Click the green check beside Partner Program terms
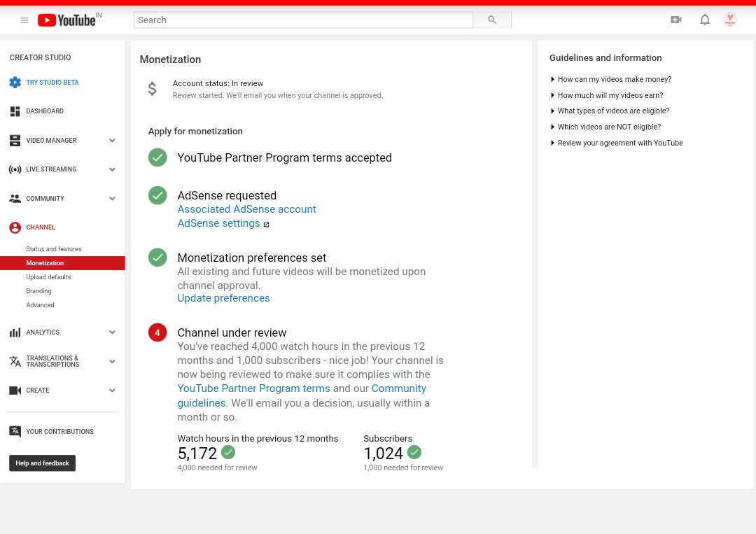This screenshot has width=756, height=534. click(157, 157)
